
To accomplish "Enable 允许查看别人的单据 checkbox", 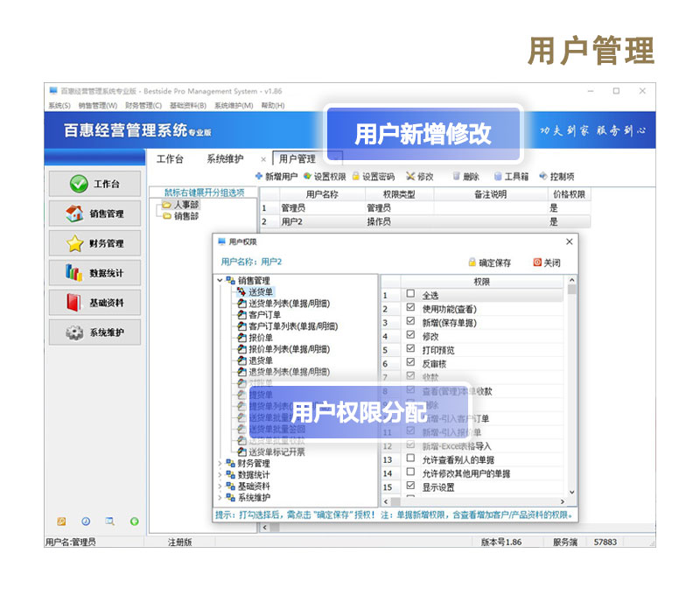I will pos(410,458).
